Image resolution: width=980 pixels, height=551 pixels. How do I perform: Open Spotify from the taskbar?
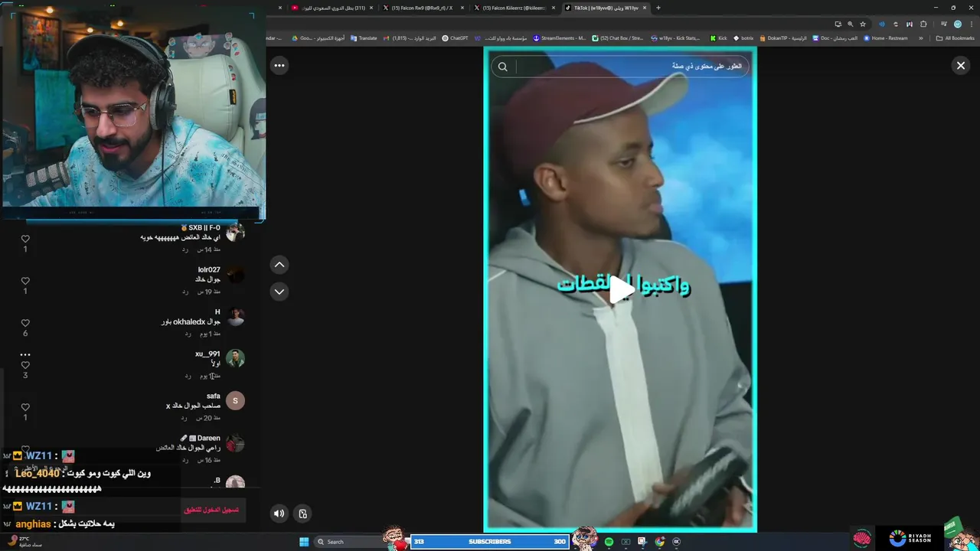tap(609, 542)
